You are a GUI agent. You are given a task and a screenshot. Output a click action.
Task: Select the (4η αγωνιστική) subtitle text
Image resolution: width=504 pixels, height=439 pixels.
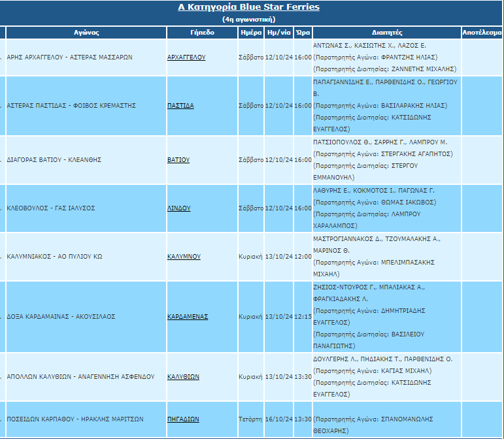(x=249, y=19)
